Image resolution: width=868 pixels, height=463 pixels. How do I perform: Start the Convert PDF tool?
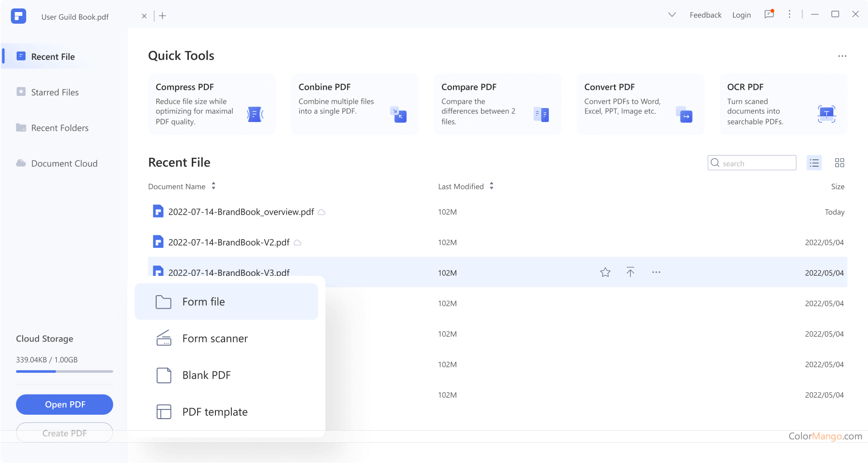(640, 104)
